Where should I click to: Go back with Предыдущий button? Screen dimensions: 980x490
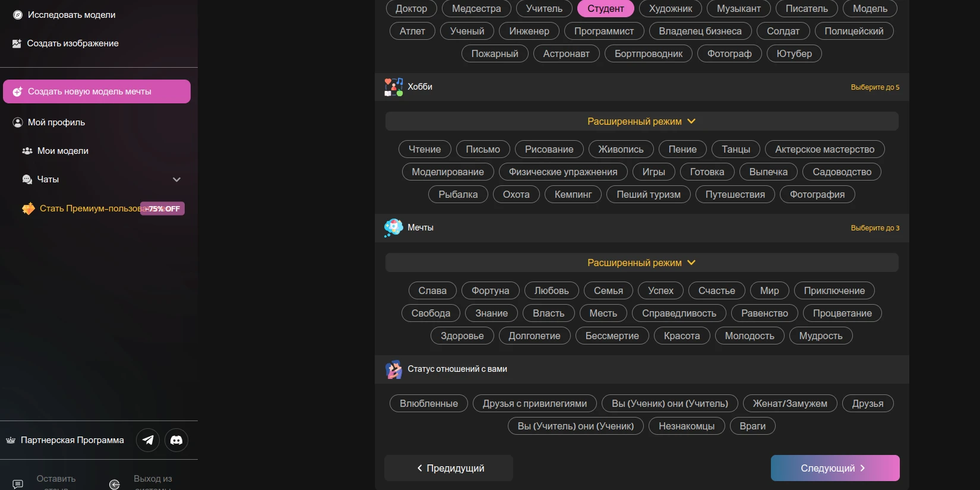449,468
